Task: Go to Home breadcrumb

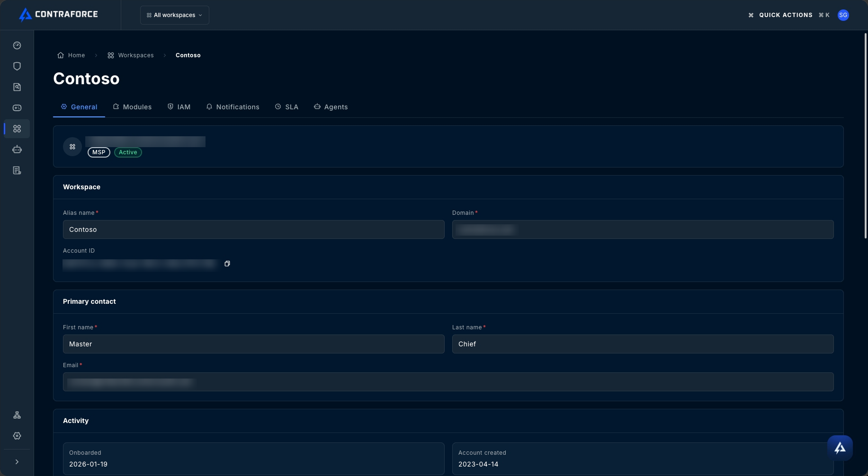Action: click(x=71, y=55)
